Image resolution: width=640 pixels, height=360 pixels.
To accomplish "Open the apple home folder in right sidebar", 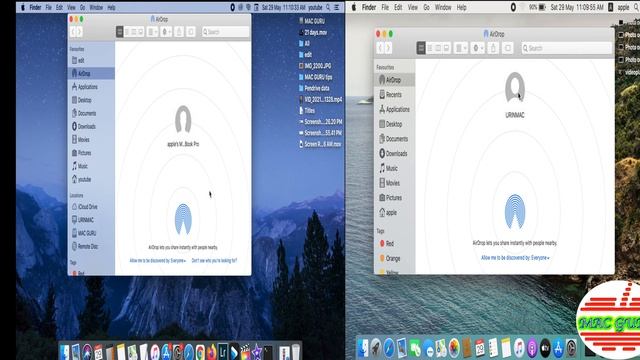I will 394,212.
